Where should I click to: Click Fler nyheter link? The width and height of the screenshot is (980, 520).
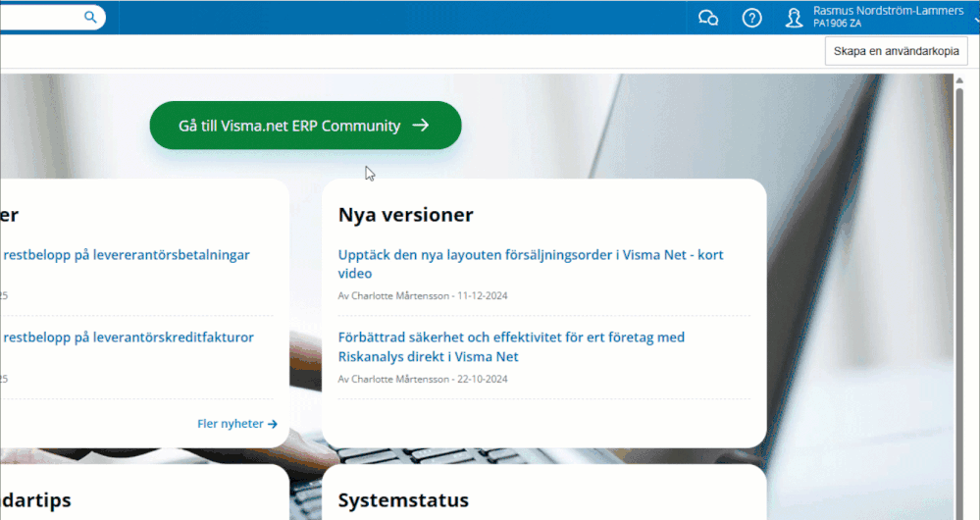coord(237,424)
